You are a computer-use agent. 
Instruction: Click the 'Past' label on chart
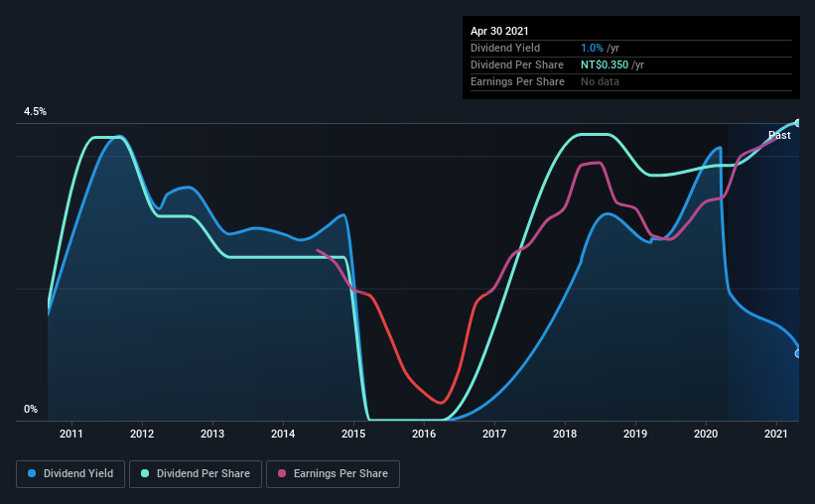point(779,135)
